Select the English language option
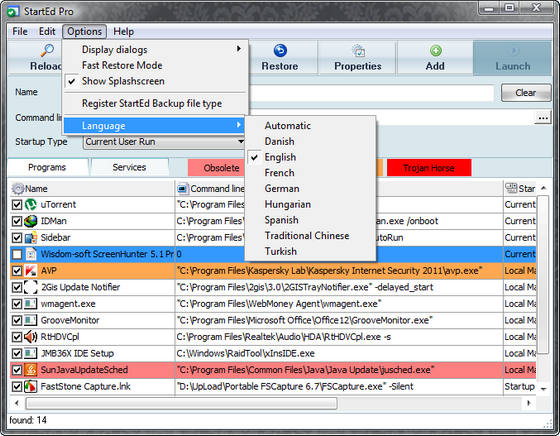 [311, 157]
